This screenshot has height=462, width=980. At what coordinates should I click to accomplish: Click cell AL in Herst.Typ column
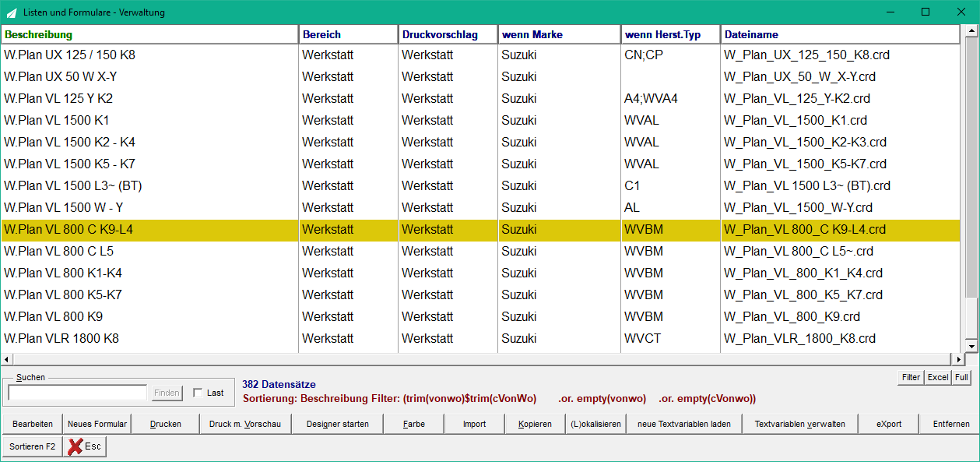pyautogui.click(x=632, y=208)
